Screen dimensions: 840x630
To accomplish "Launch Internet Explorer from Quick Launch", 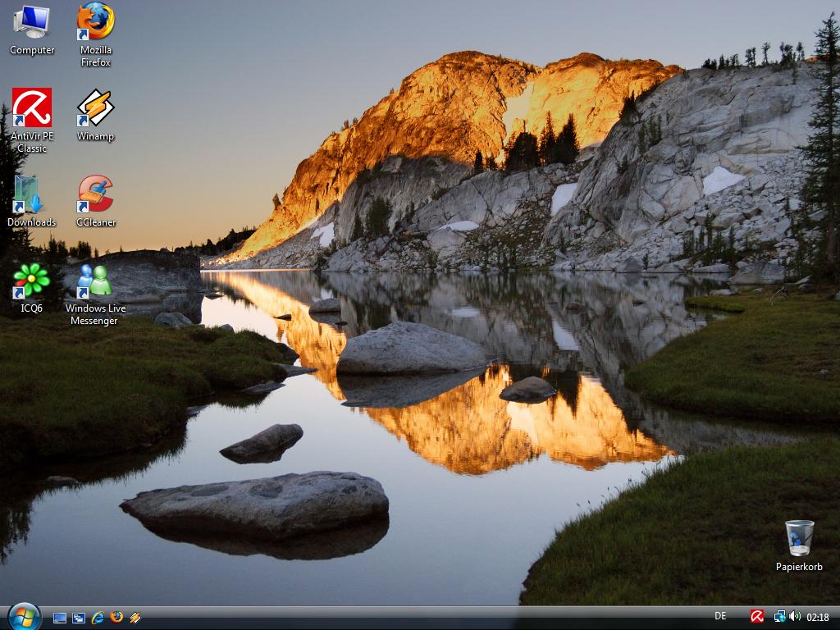I will coord(98,617).
